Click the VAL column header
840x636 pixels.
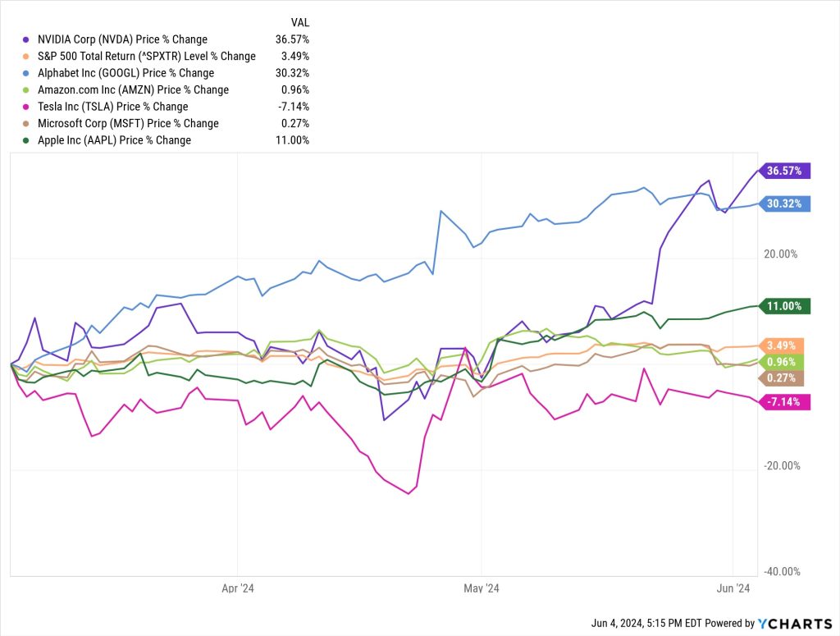(x=300, y=22)
